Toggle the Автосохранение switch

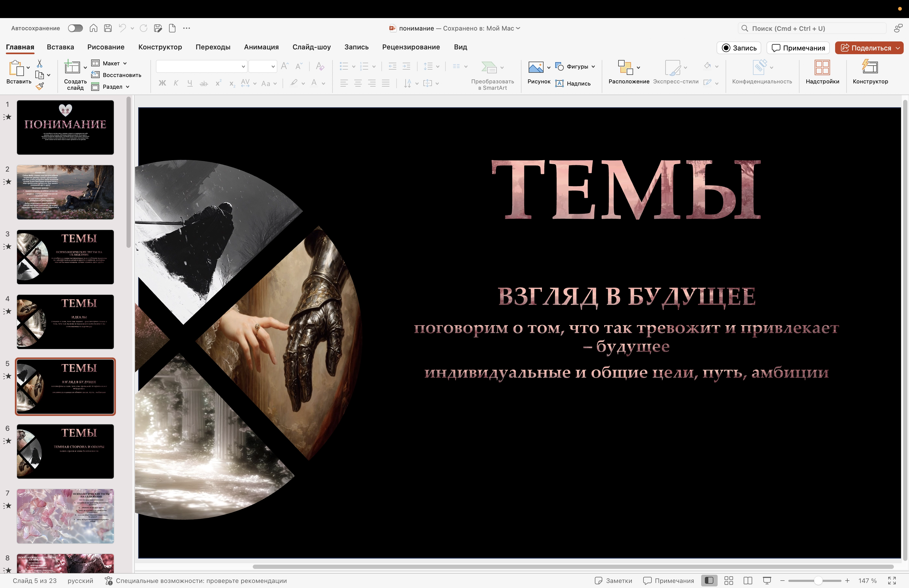(x=75, y=28)
